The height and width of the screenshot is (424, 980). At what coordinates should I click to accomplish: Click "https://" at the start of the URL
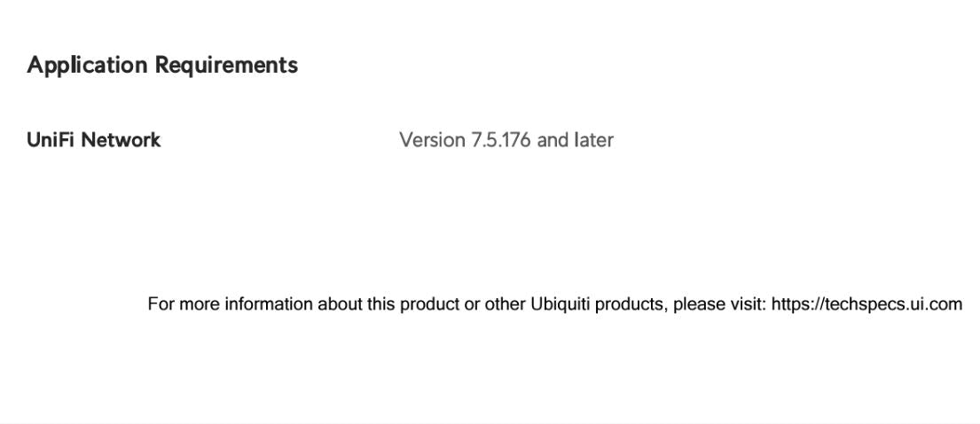(x=796, y=304)
